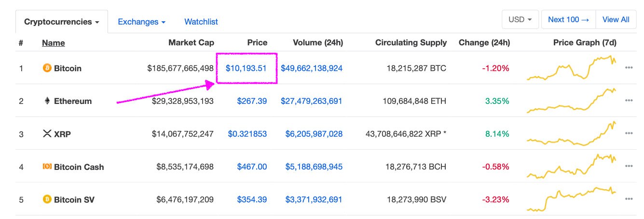This screenshot has height=219, width=644.
Task: Open Bitcoin price link $10,193.51
Action: pyautogui.click(x=246, y=68)
